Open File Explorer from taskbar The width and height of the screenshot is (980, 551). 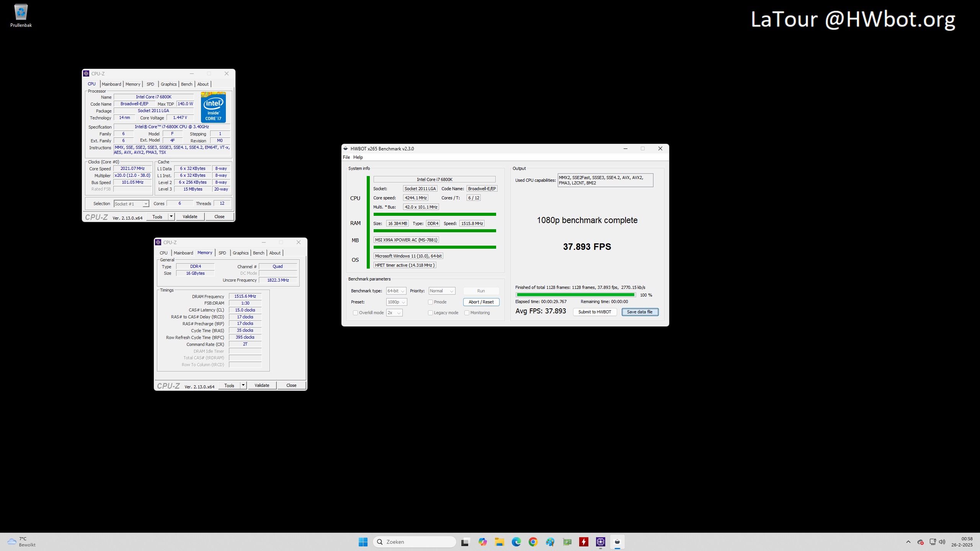499,542
